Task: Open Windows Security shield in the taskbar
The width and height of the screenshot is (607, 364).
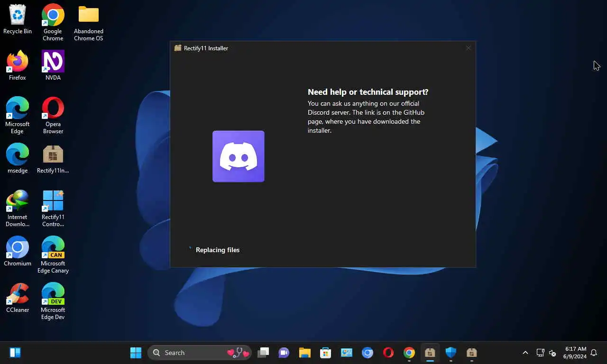Action: pyautogui.click(x=451, y=353)
